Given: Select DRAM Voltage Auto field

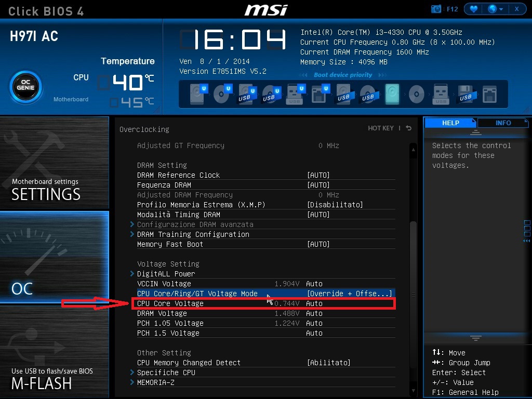Looking at the screenshot, I should [314, 313].
